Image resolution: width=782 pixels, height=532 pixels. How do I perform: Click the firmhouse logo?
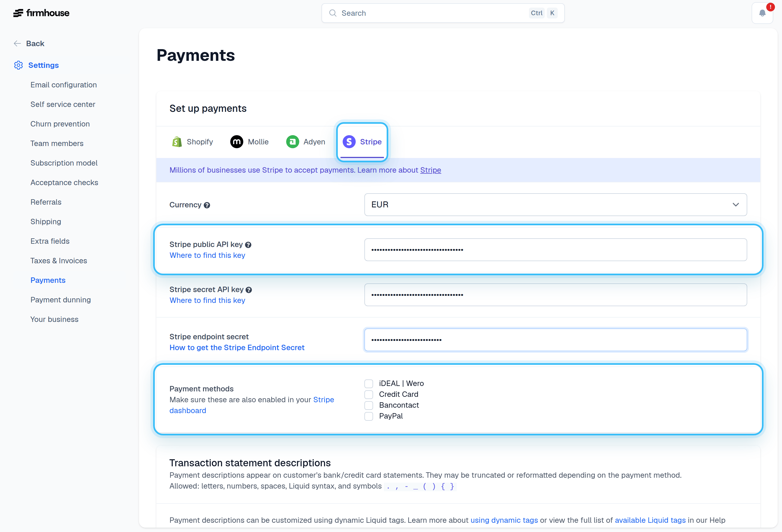pos(41,13)
